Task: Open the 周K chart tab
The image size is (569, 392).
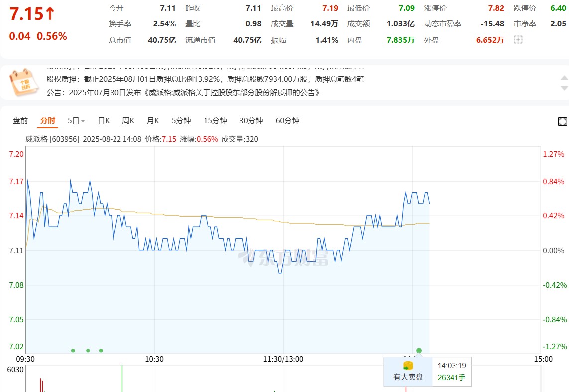Action: (x=128, y=121)
